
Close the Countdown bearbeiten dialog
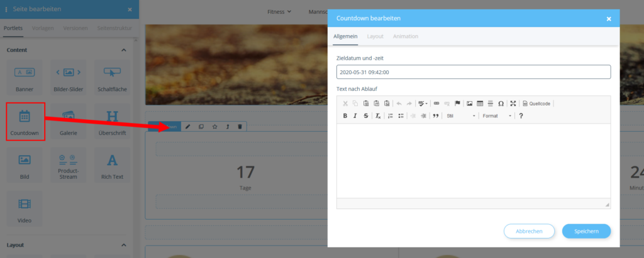click(x=609, y=19)
